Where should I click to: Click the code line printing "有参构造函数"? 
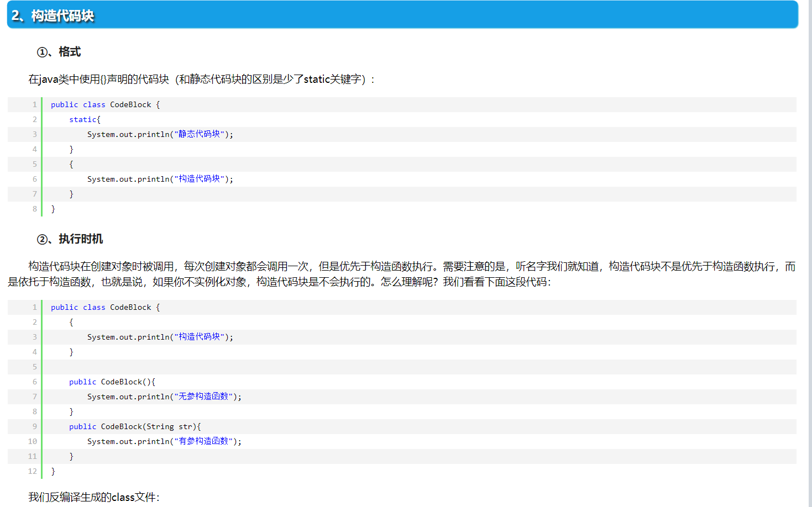(164, 441)
